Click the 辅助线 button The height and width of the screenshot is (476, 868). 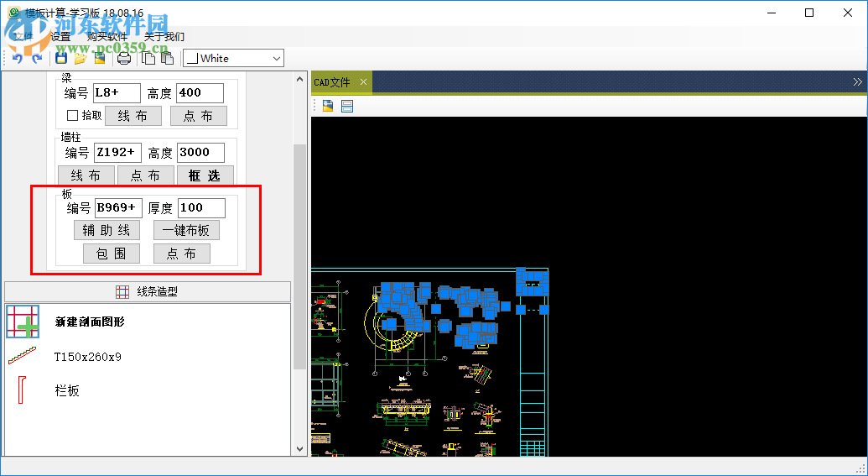point(107,230)
